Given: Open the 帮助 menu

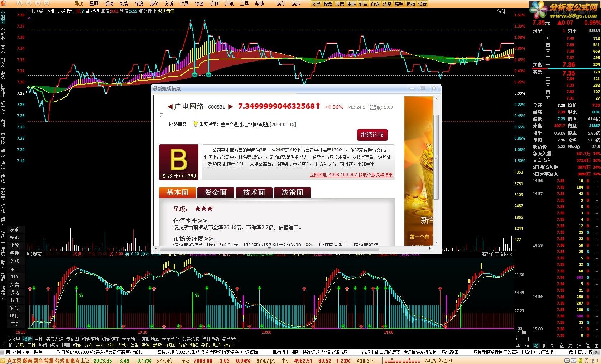Looking at the screenshot, I should pos(259,4).
